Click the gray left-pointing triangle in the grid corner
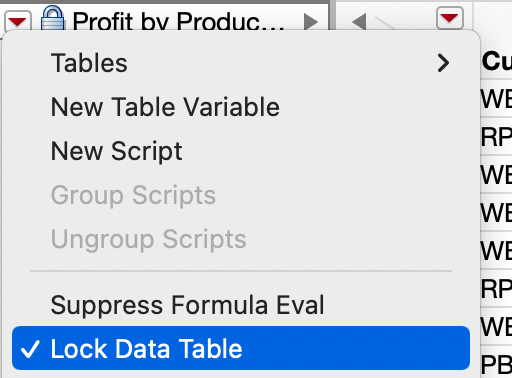The width and height of the screenshot is (512, 378). (359, 22)
